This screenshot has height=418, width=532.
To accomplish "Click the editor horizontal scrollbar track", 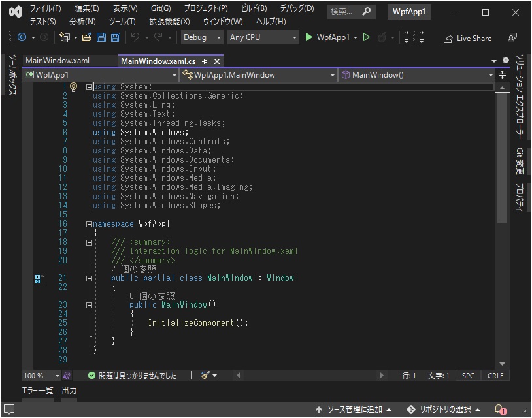I will click(307, 376).
